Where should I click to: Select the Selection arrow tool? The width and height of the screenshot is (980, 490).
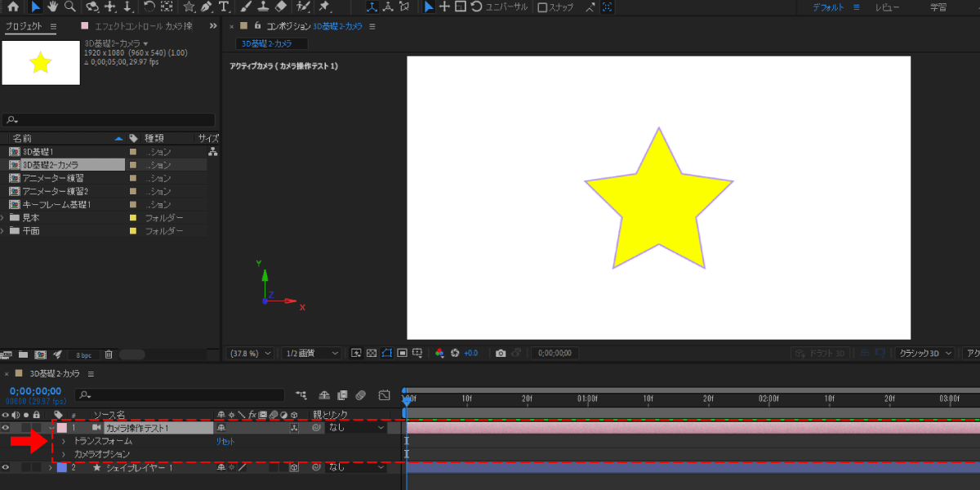coord(36,7)
